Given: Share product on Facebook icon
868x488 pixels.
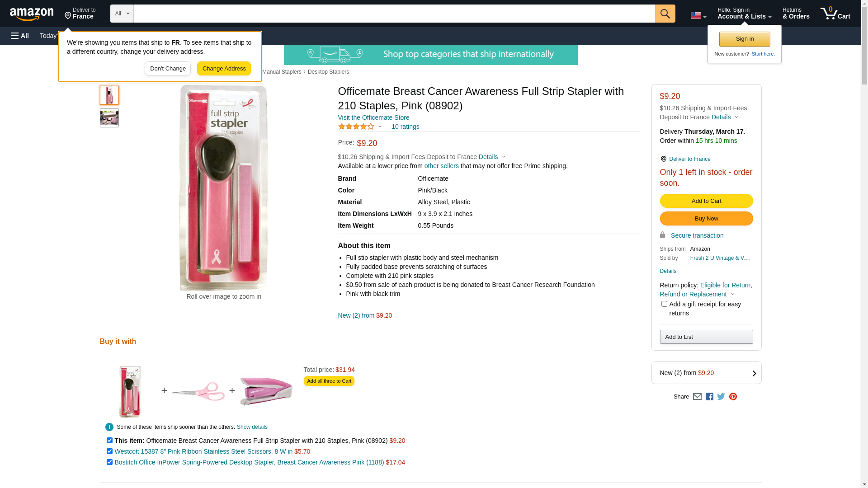Looking at the screenshot, I should (x=709, y=397).
